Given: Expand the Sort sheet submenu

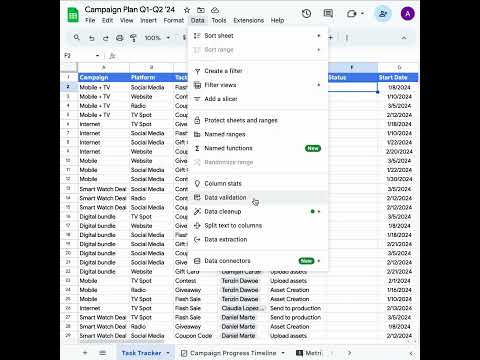Looking at the screenshot, I should (258, 36).
